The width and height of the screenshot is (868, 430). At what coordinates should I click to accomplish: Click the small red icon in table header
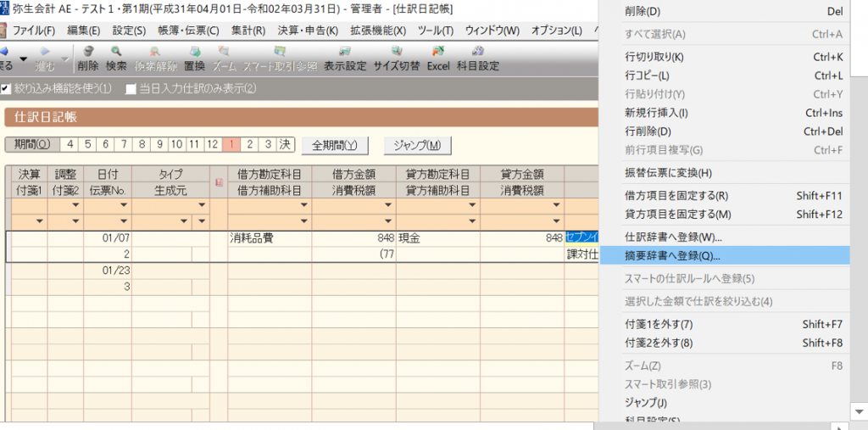(219, 181)
